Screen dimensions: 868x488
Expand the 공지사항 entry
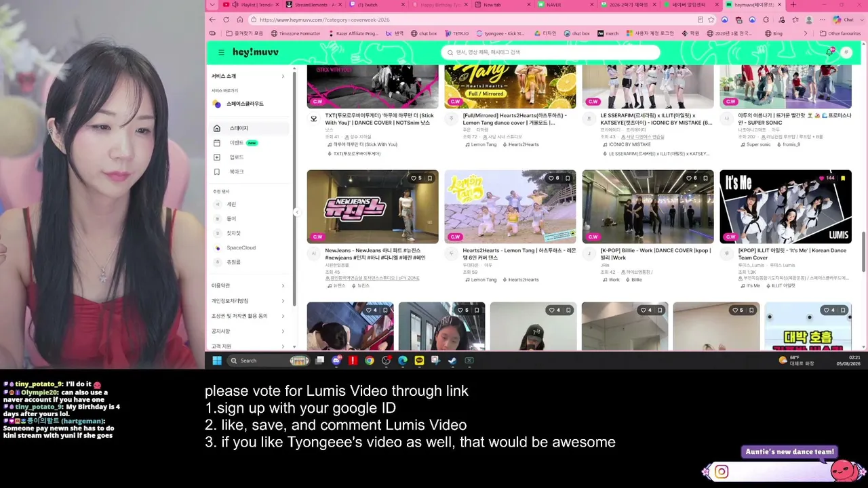[x=248, y=331]
